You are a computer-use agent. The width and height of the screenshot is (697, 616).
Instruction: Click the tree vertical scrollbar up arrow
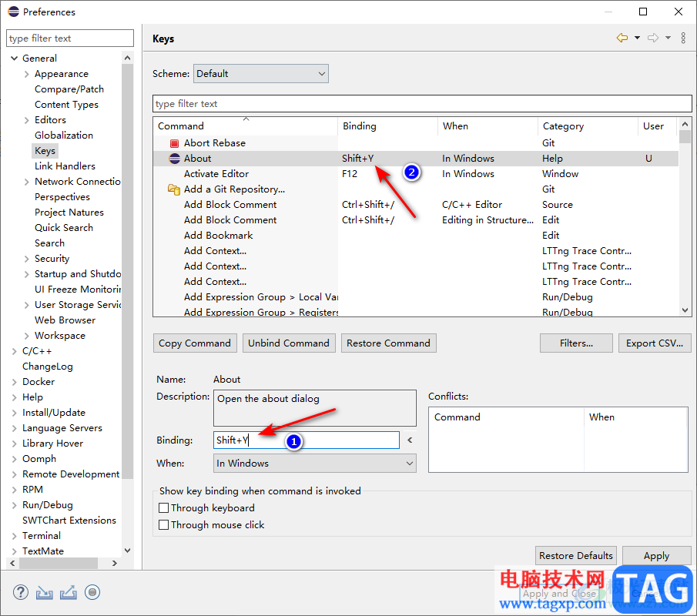(128, 58)
